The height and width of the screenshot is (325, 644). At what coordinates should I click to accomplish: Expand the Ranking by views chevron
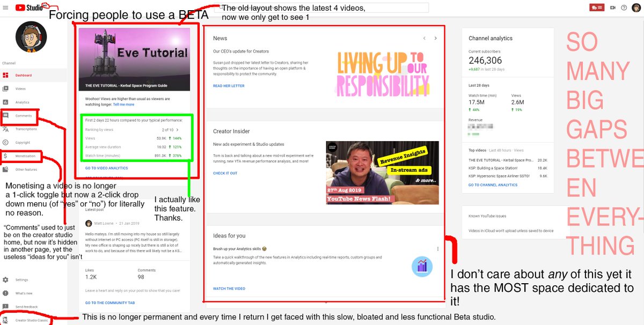point(178,130)
